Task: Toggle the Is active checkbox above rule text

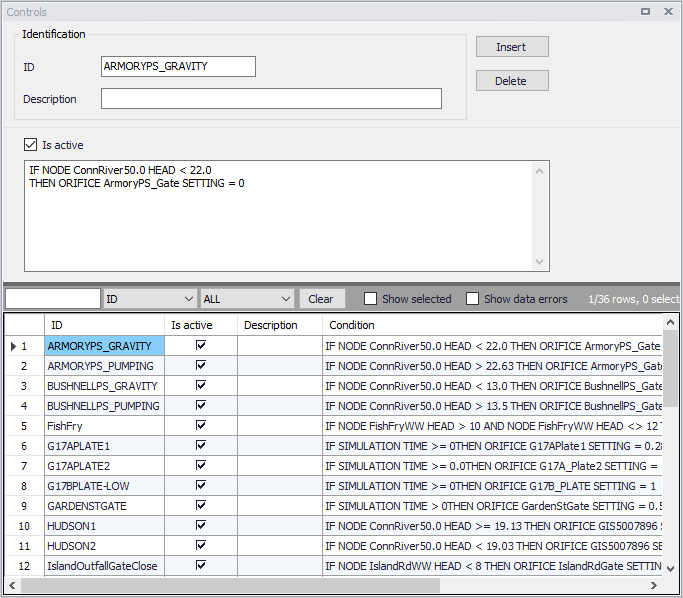Action: pyautogui.click(x=30, y=145)
